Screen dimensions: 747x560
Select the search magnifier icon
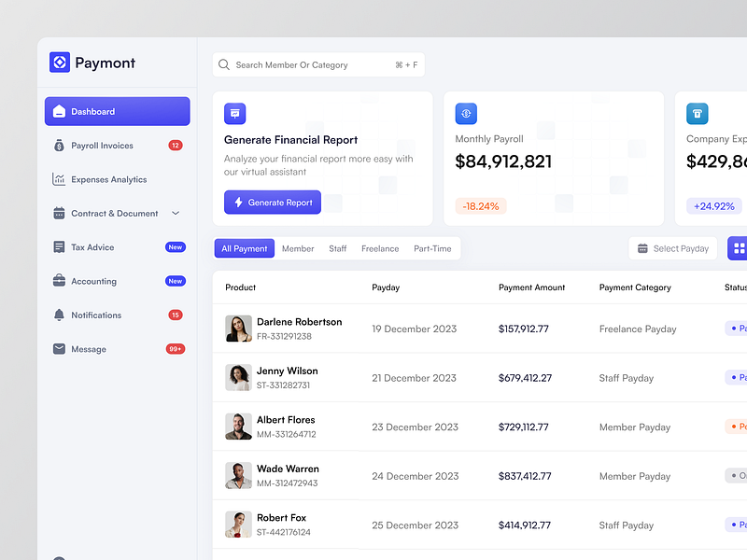tap(224, 64)
